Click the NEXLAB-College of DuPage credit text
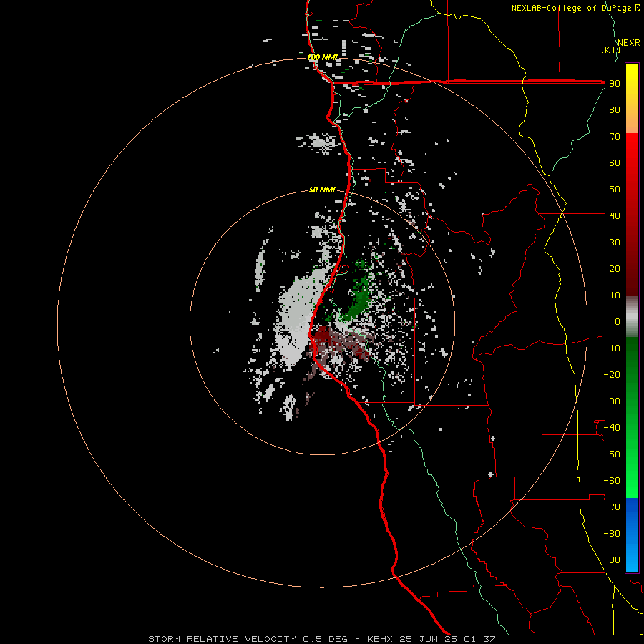The image size is (644, 644). tap(575, 8)
